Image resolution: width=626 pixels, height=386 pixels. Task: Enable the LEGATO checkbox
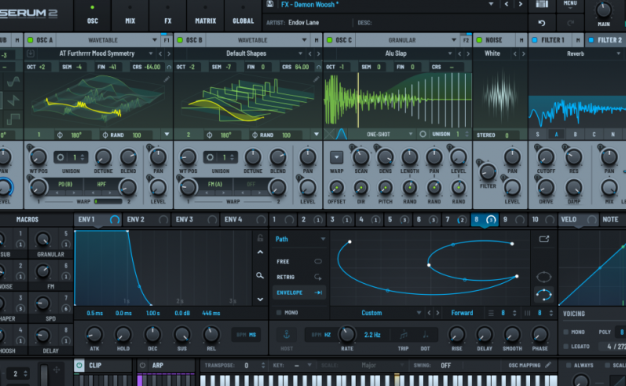point(566,346)
